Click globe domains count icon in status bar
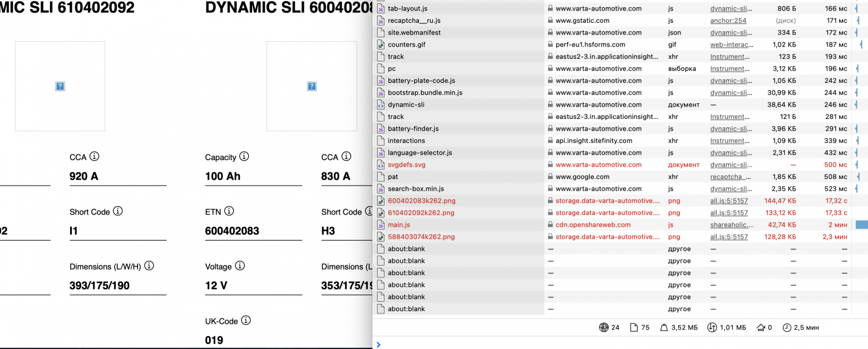Viewport: 868px width, 349px height. 603,327
